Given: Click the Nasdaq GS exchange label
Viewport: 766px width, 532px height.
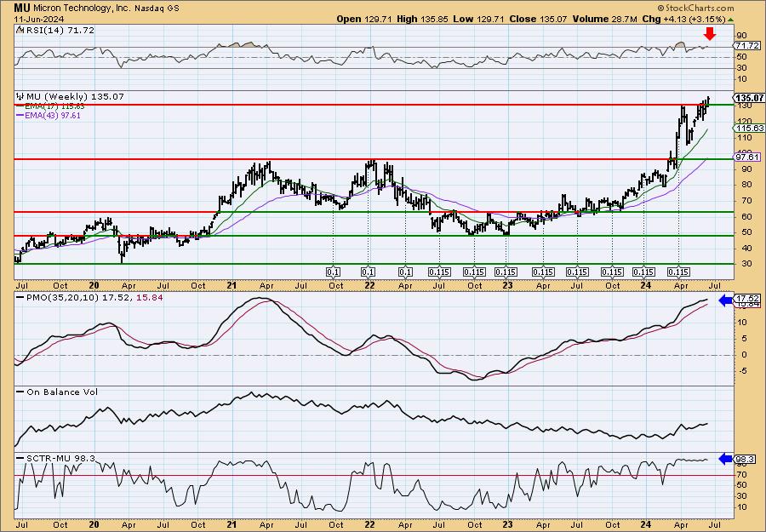Looking at the screenshot, I should [157, 8].
